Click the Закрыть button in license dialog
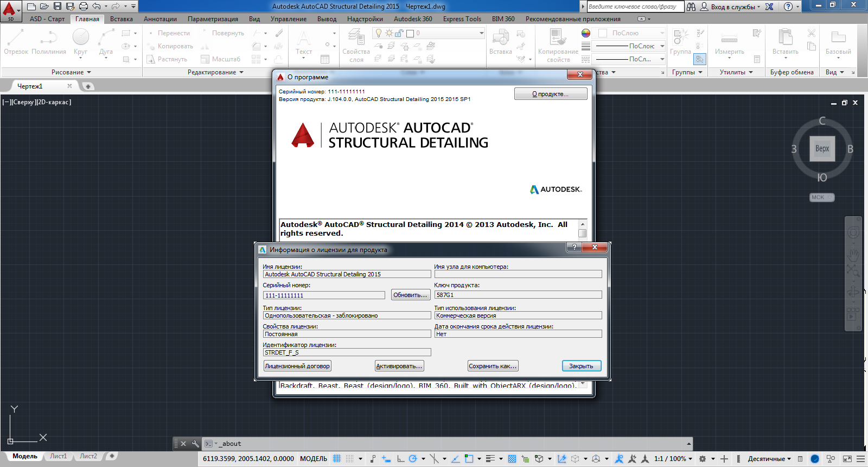This screenshot has height=467, width=868. [x=582, y=366]
